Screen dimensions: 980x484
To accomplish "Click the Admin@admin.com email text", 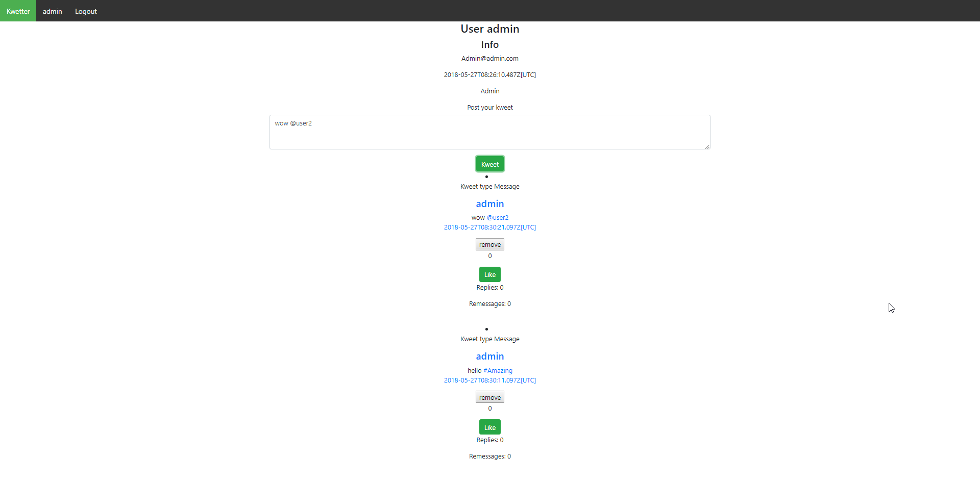I will [489, 59].
